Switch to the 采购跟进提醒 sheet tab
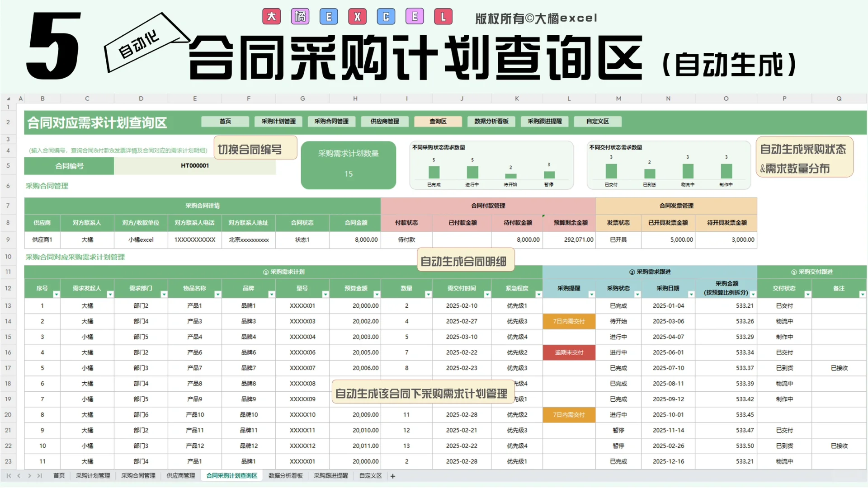868x488 pixels. coord(331,476)
